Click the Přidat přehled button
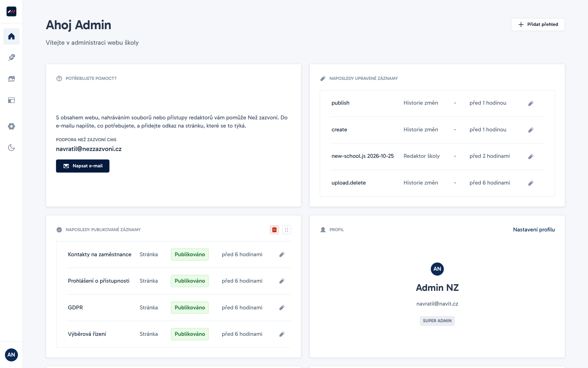This screenshot has height=368, width=588. (x=538, y=25)
